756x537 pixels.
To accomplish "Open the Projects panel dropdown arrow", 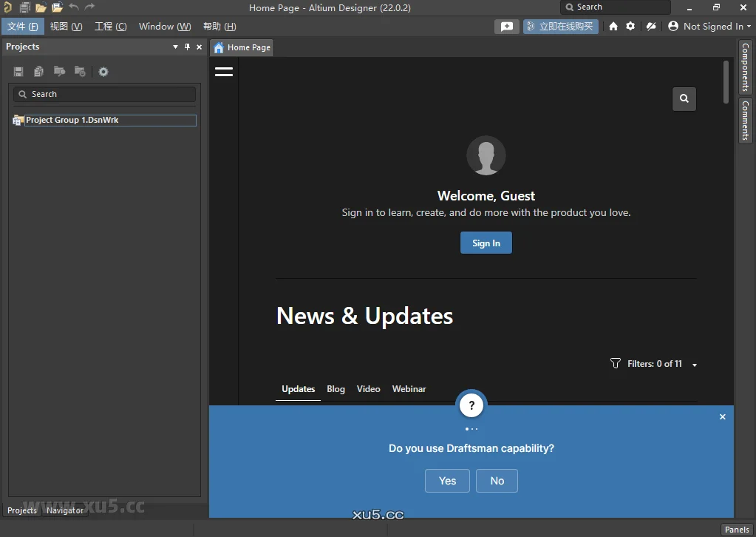I will click(x=175, y=47).
